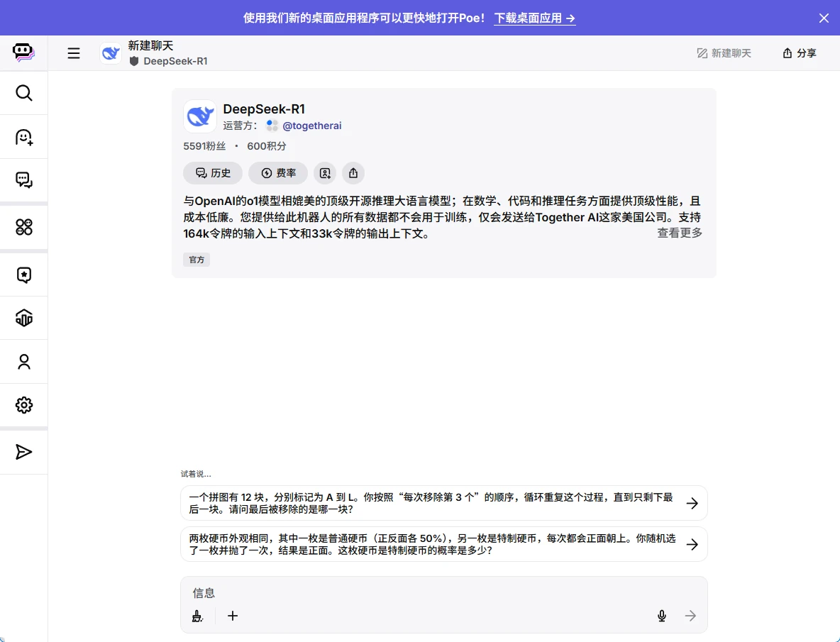Click the microphone voice input icon
The width and height of the screenshot is (840, 642).
(662, 616)
